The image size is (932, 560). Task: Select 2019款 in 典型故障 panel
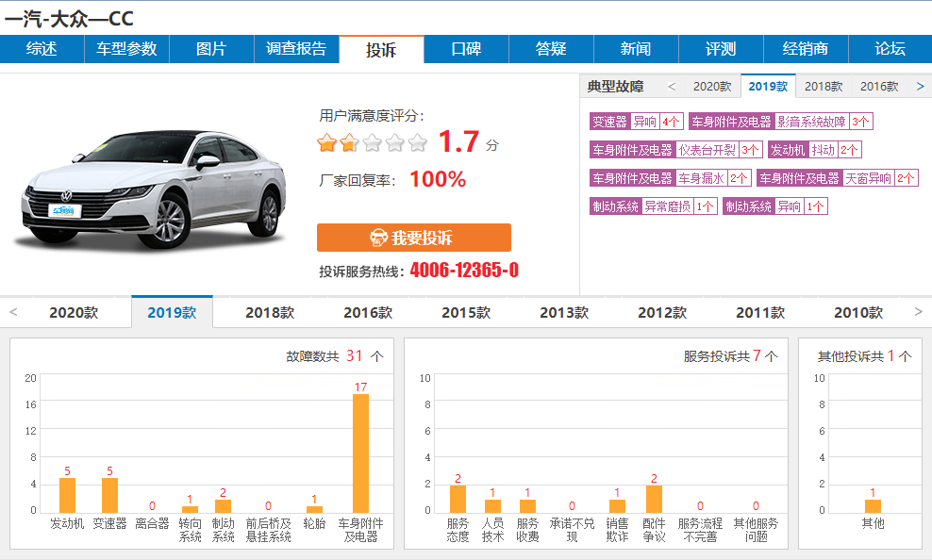pos(768,87)
